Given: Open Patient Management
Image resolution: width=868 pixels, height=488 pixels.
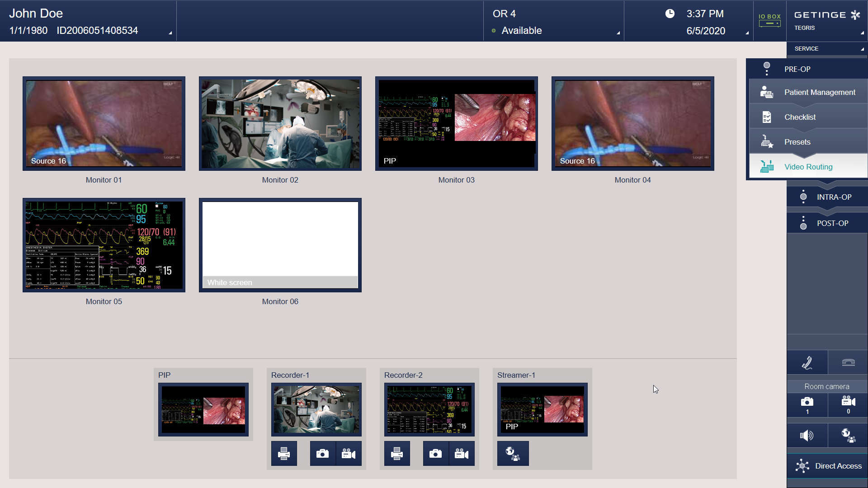Looking at the screenshot, I should [819, 92].
